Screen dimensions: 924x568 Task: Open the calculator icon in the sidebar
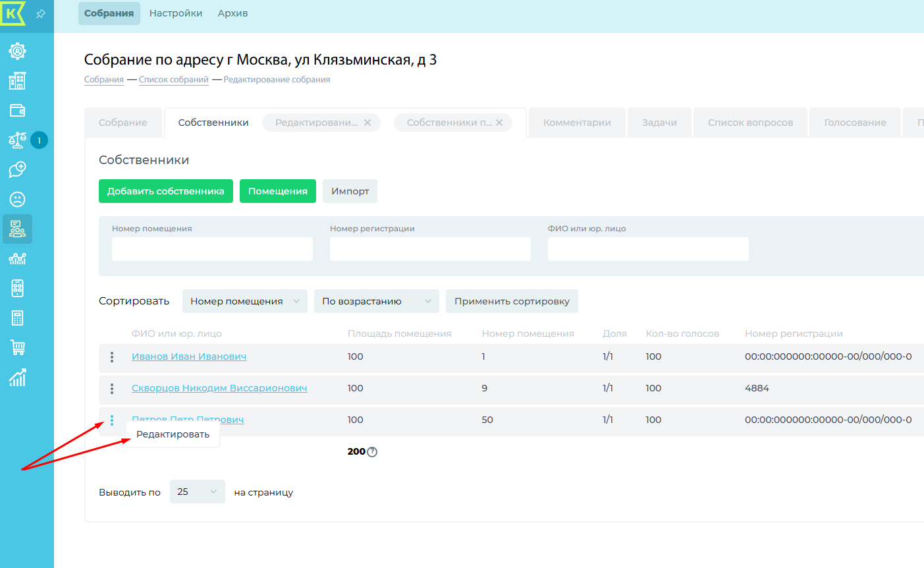(17, 318)
